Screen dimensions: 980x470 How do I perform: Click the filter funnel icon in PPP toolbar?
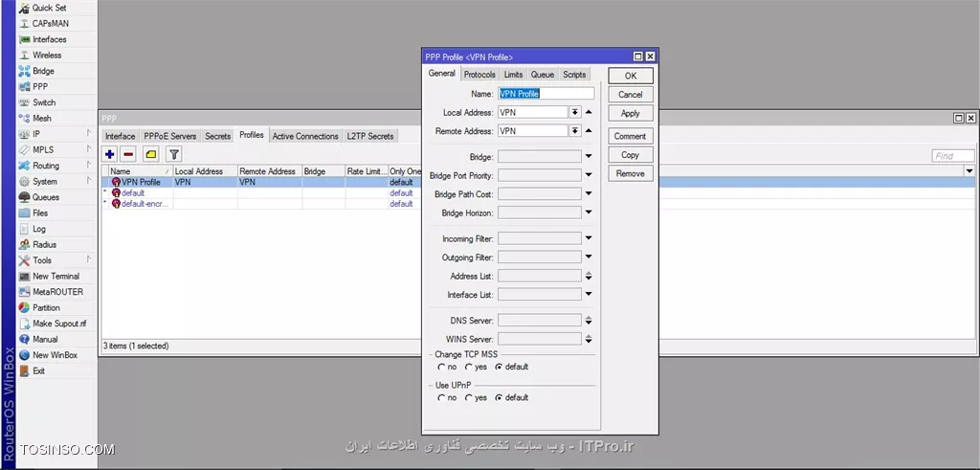174,154
